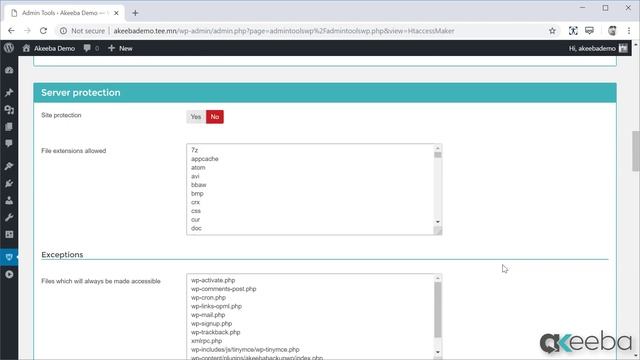Image resolution: width=640 pixels, height=360 pixels.
Task: Go back with the browser back arrow
Action: [x=11, y=31]
